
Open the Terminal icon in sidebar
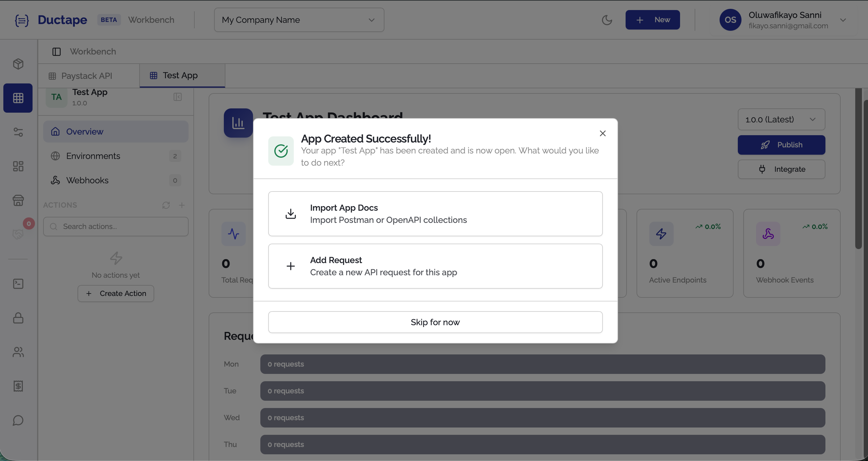pyautogui.click(x=18, y=283)
